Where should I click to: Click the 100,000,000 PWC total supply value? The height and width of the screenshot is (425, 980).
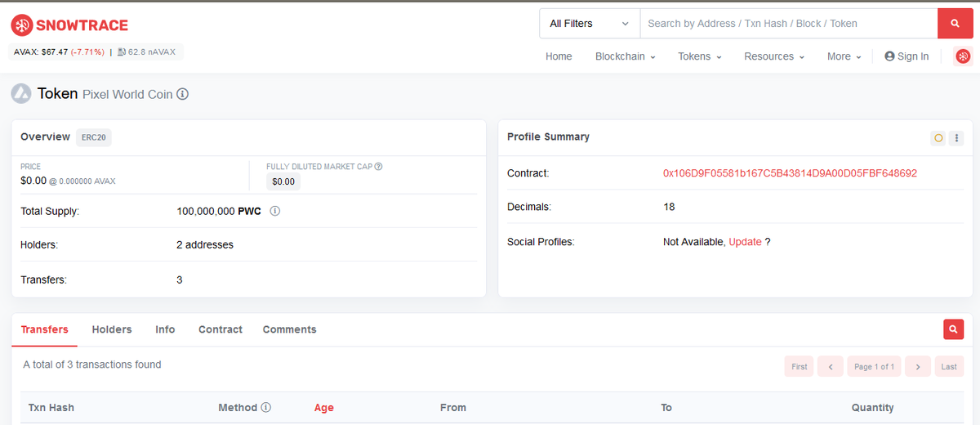point(219,211)
